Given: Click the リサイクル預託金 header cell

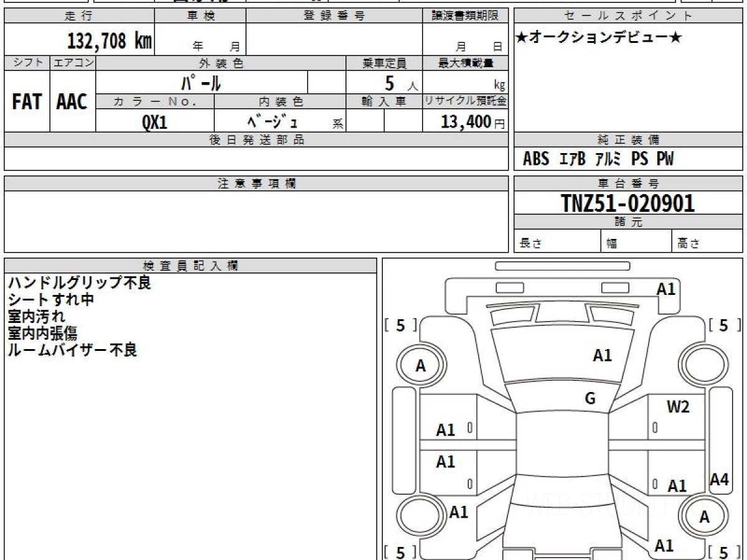Looking at the screenshot, I should click(x=466, y=101).
